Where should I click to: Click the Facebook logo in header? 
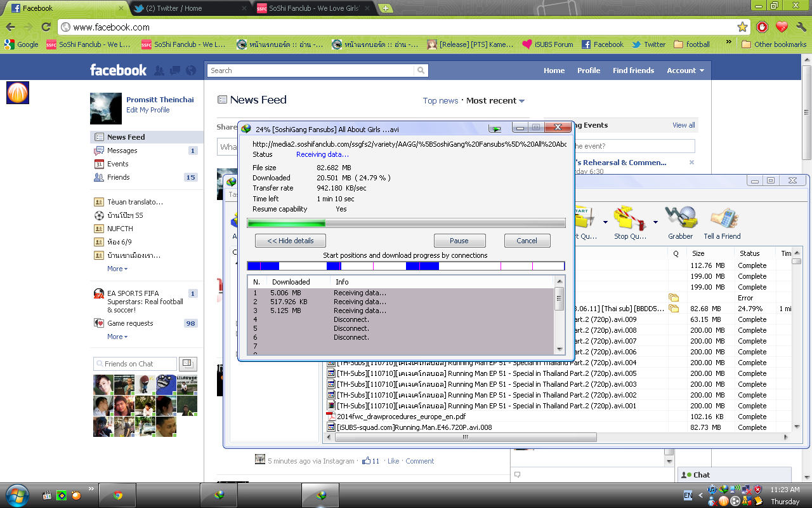tap(118, 70)
